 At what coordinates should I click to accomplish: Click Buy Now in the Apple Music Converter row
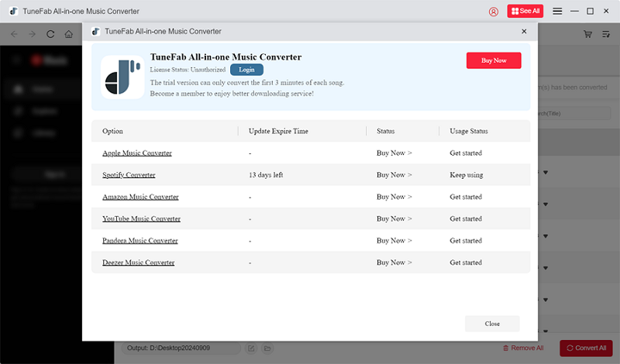[394, 153]
